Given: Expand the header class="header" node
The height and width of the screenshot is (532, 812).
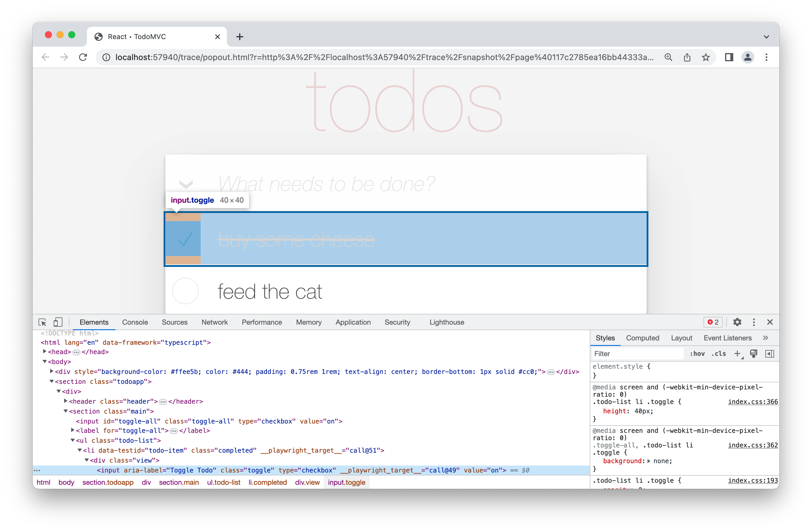Looking at the screenshot, I should (x=66, y=401).
